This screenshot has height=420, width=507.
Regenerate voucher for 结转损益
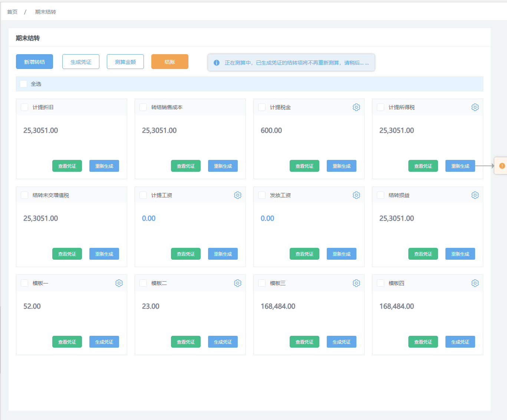[x=460, y=254]
